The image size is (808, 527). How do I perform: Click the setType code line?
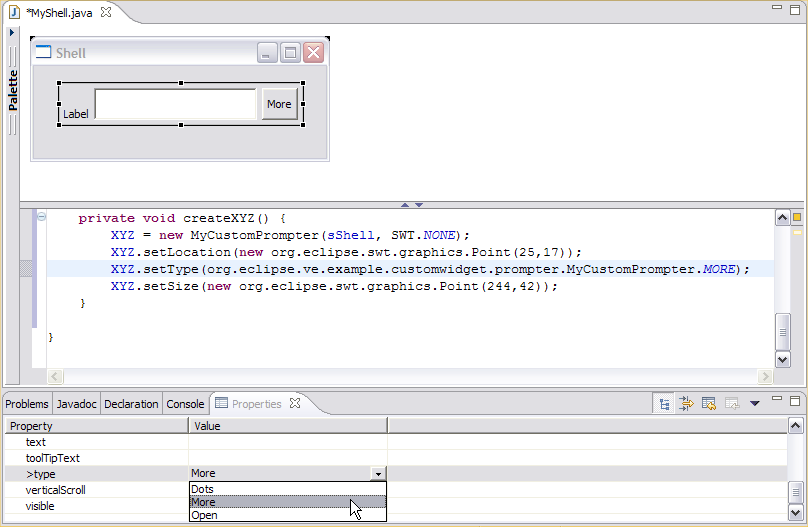(x=430, y=269)
